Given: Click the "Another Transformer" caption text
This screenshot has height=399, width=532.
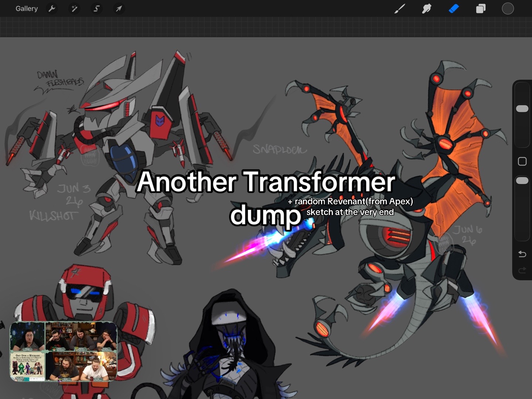Looking at the screenshot, I should pyautogui.click(x=266, y=182).
